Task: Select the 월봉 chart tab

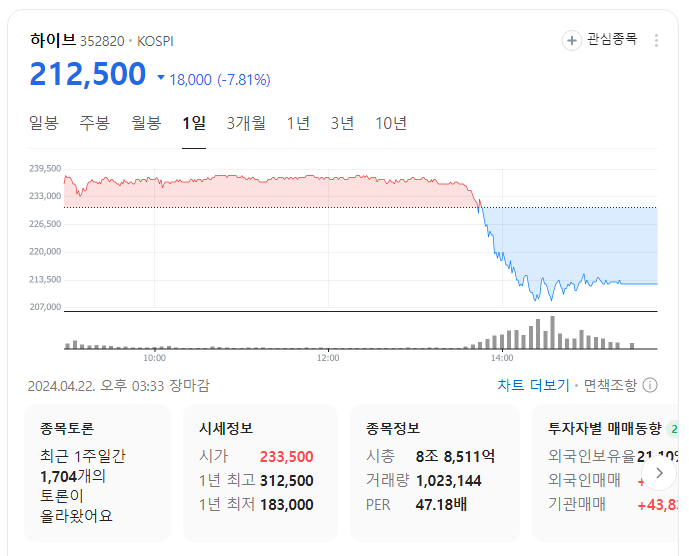Action: pos(146,123)
